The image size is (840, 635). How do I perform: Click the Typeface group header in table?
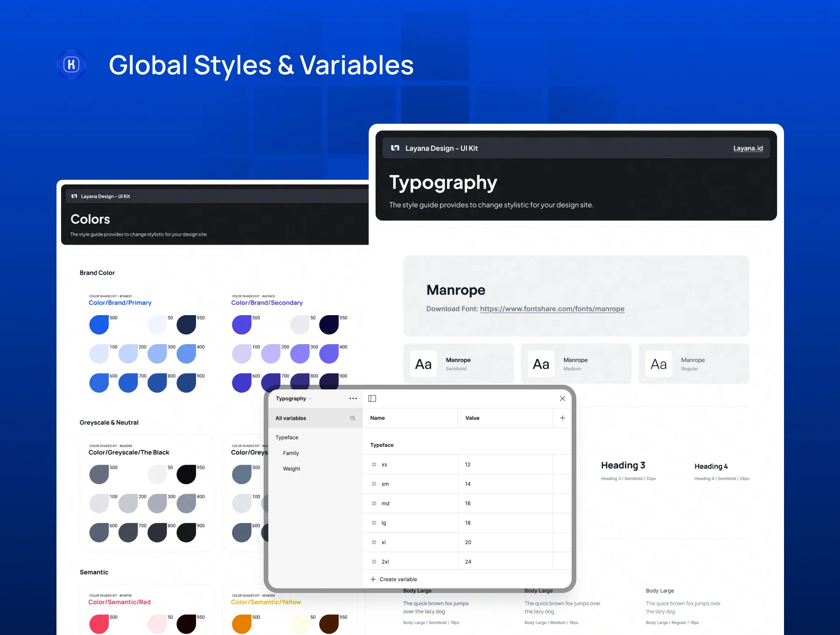382,445
